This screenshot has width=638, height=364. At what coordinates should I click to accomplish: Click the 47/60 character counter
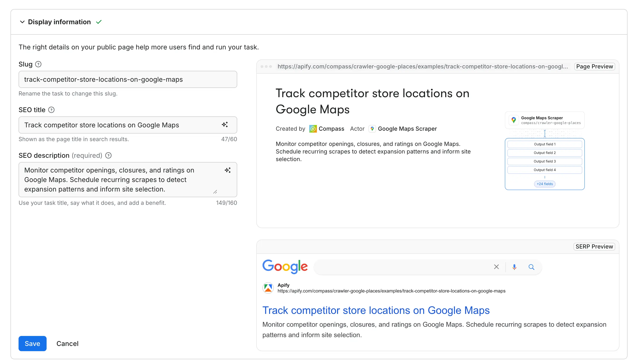(229, 139)
